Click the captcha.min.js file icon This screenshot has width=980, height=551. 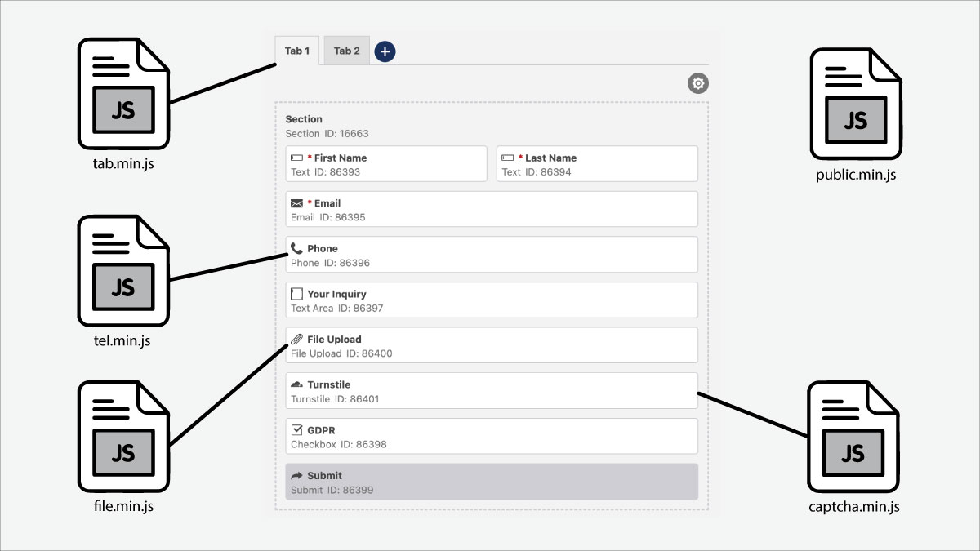[853, 439]
